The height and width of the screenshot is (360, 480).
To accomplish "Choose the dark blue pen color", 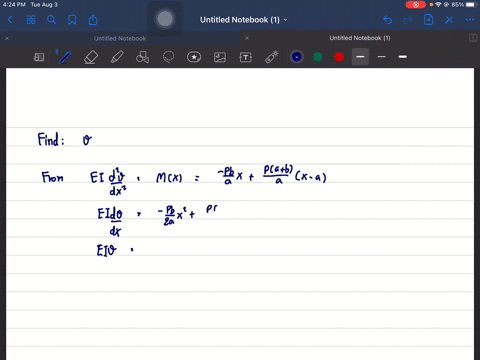I will click(297, 57).
